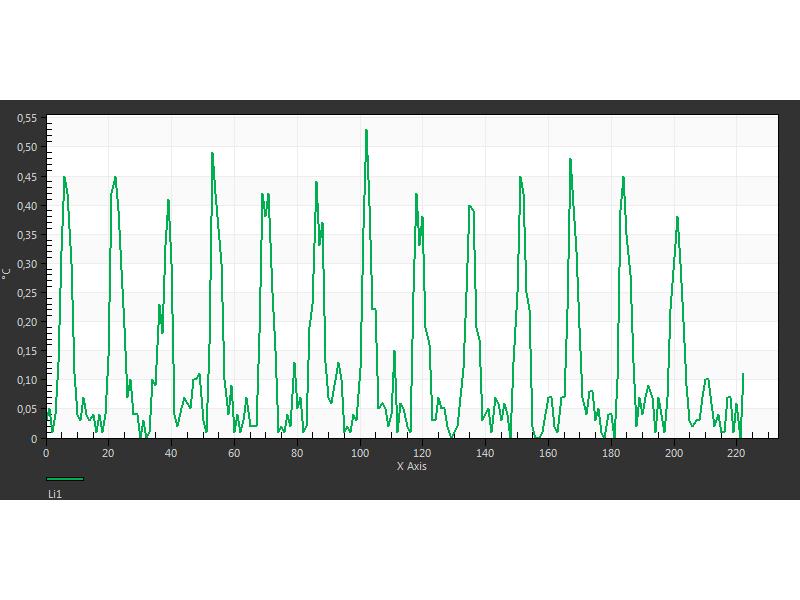The height and width of the screenshot is (600, 800).
Task: Click the 0,25 y-axis tick label
Action: click(27, 293)
